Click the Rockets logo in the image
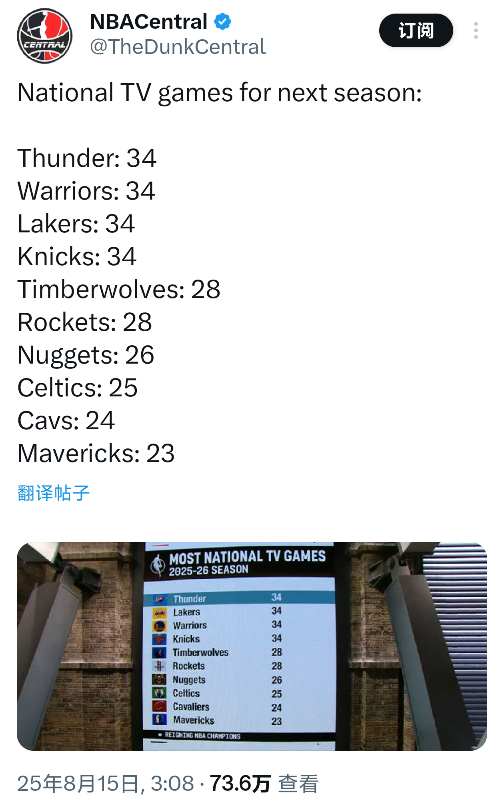 click(x=160, y=666)
